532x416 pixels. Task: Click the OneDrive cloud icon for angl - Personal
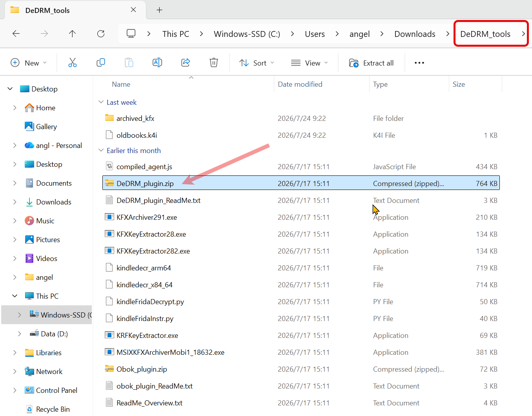(x=29, y=145)
